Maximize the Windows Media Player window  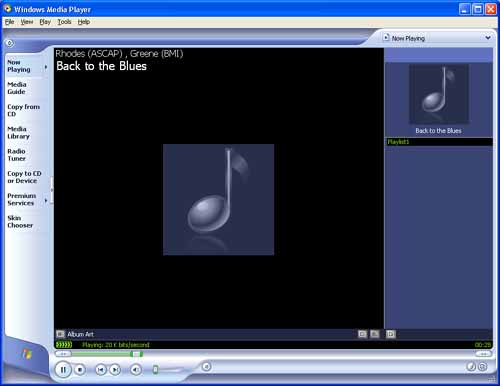[478, 9]
